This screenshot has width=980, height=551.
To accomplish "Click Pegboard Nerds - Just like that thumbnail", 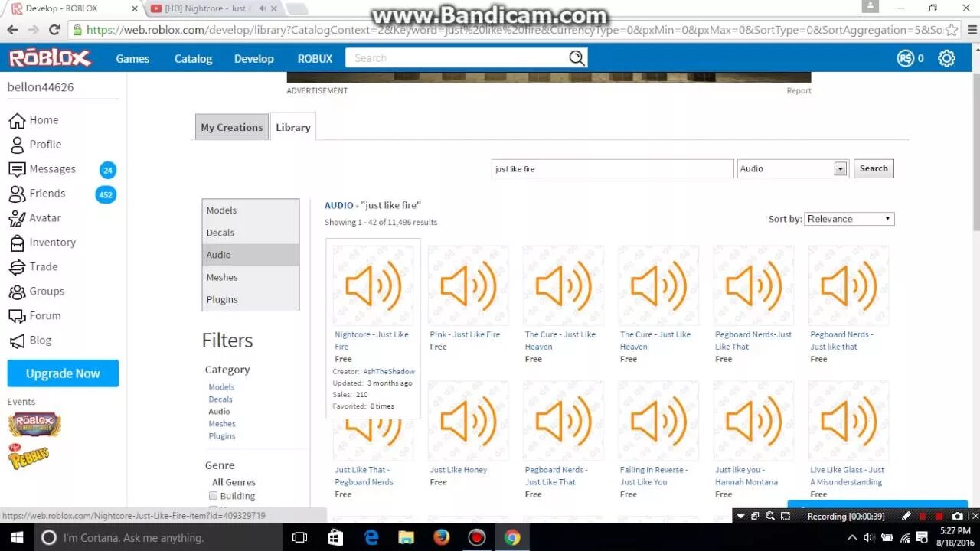I will 848,285.
